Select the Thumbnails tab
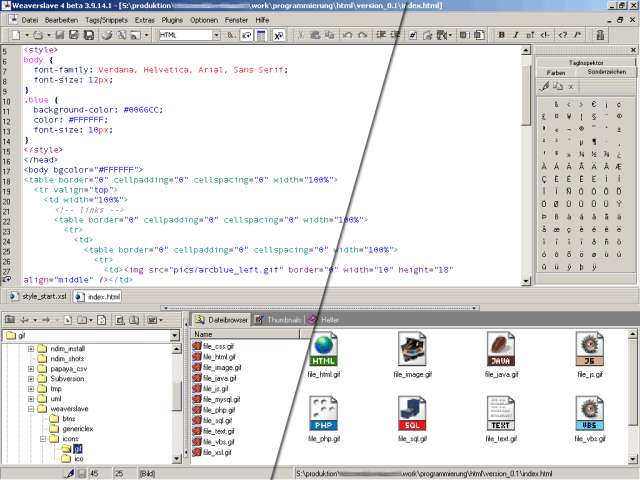The height and width of the screenshot is (480, 640). click(x=278, y=320)
